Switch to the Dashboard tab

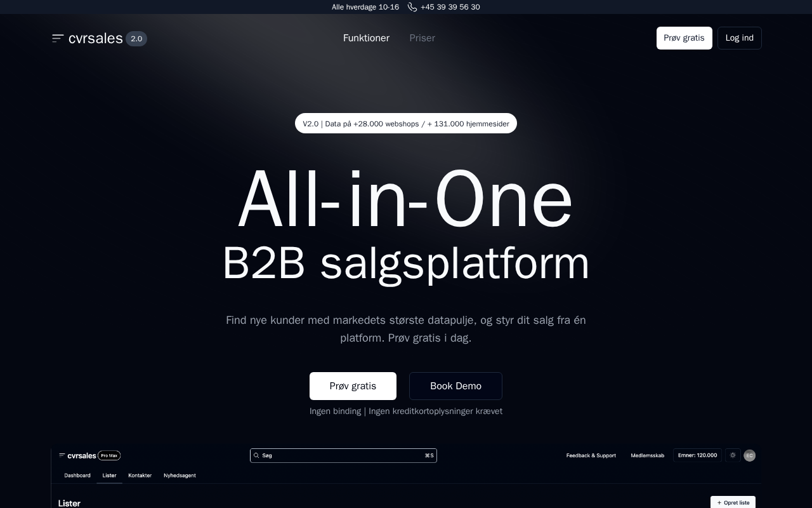pos(77,475)
